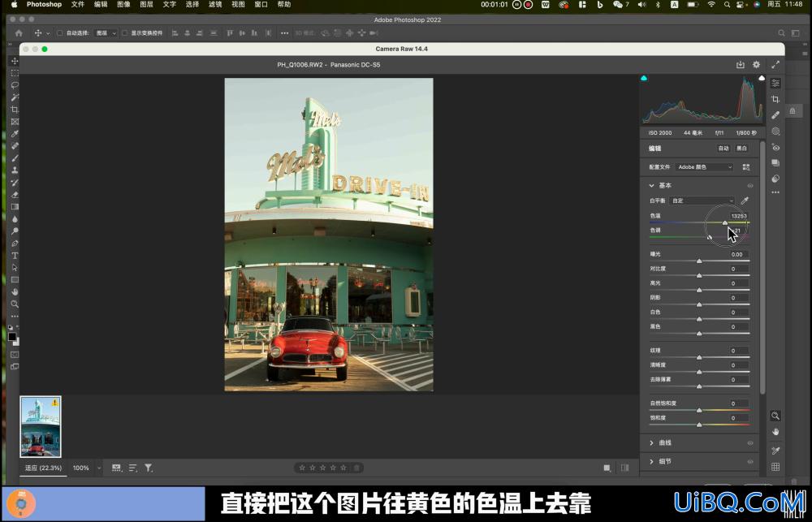Click the 饱和度 slider handle
This screenshot has width=812, height=522.
coord(699,425)
